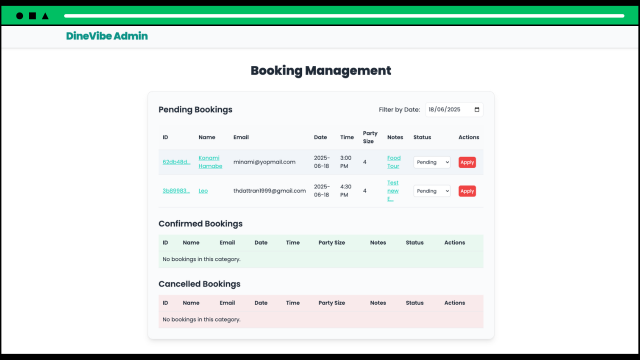Viewport: 640px width, 360px height.
Task: Open booking ID link 62db48d
Action: [176, 162]
